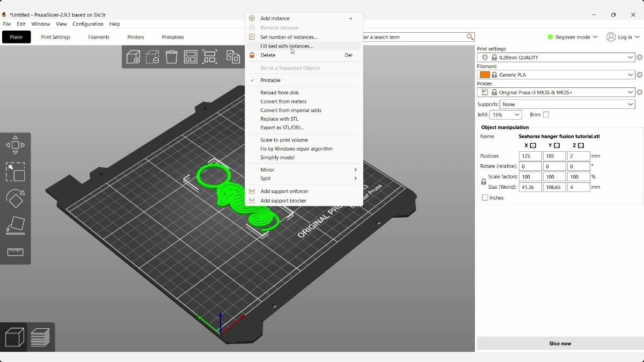This screenshot has width=644, height=362.
Task: Select the Move gizmo tool
Action: point(15,145)
